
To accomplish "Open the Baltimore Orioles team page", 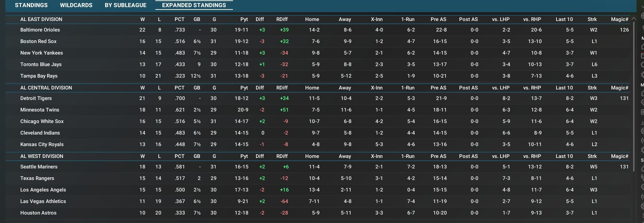I will click(x=40, y=30).
